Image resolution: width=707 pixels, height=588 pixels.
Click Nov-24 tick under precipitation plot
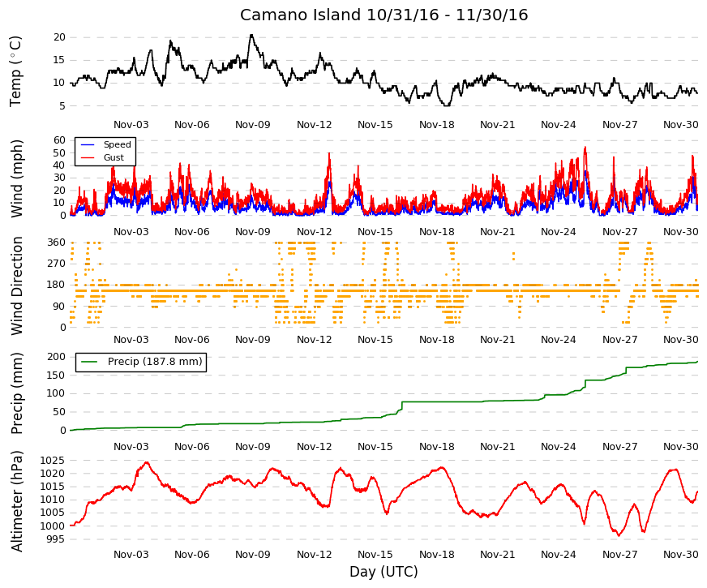559,446
